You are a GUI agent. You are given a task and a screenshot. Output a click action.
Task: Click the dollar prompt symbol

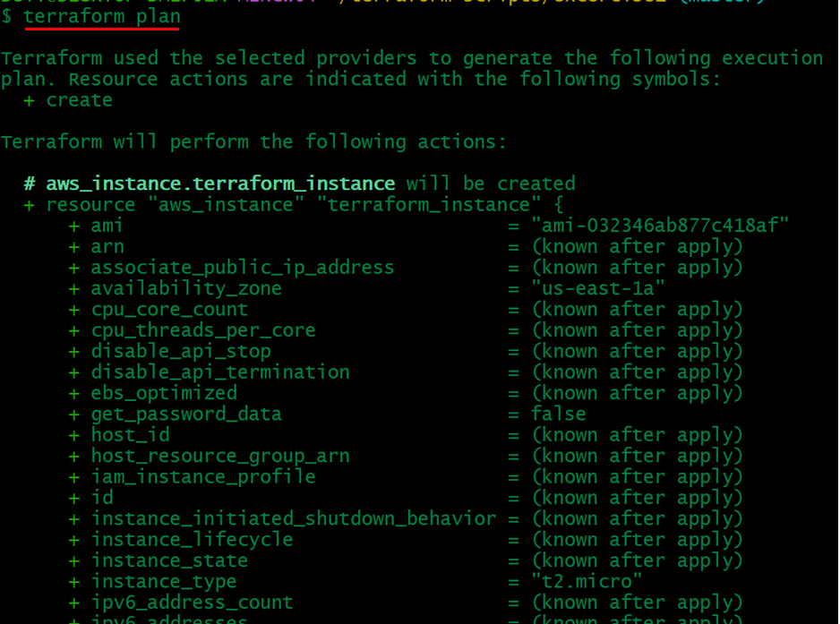6,17
